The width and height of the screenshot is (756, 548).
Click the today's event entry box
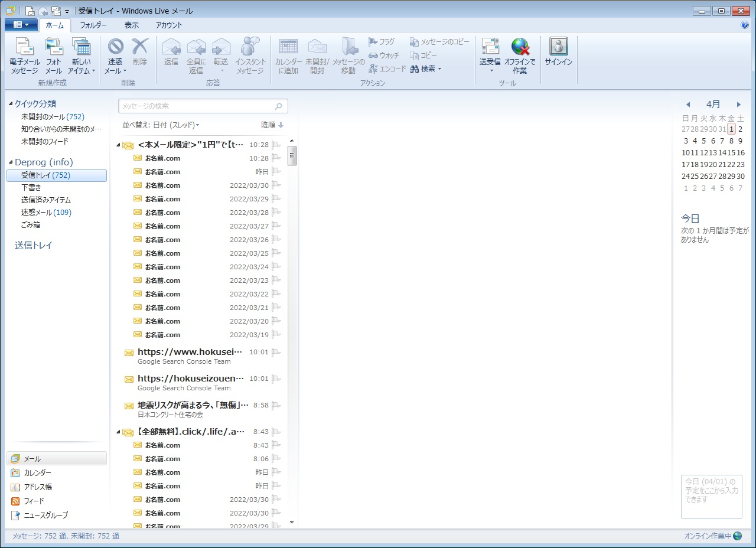711,497
